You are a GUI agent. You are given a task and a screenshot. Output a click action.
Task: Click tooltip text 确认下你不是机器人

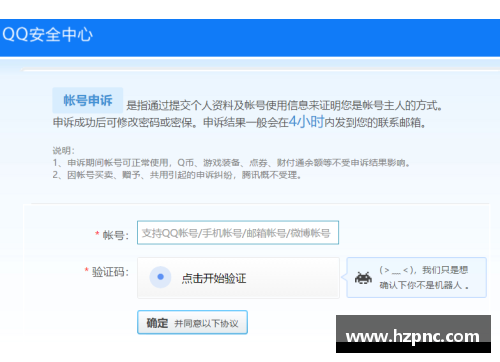pos(424,285)
